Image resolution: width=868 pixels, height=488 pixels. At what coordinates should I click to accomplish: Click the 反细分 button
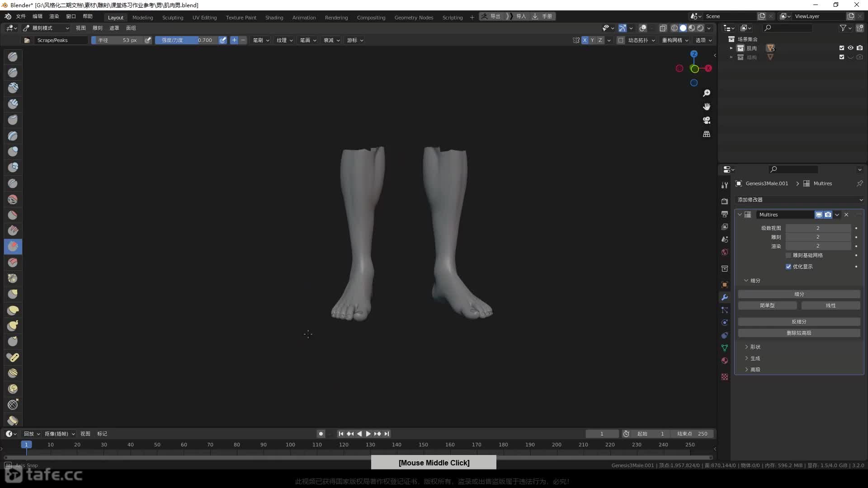click(799, 322)
